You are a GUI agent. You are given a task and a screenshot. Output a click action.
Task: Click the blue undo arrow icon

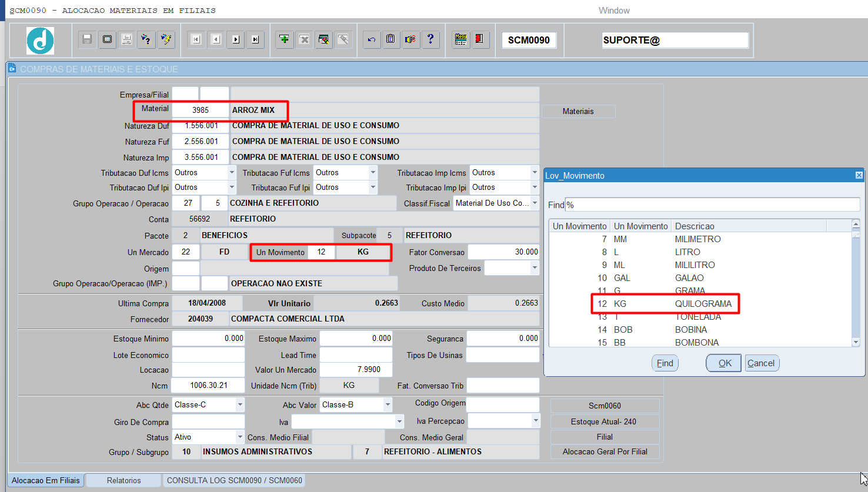(x=372, y=39)
